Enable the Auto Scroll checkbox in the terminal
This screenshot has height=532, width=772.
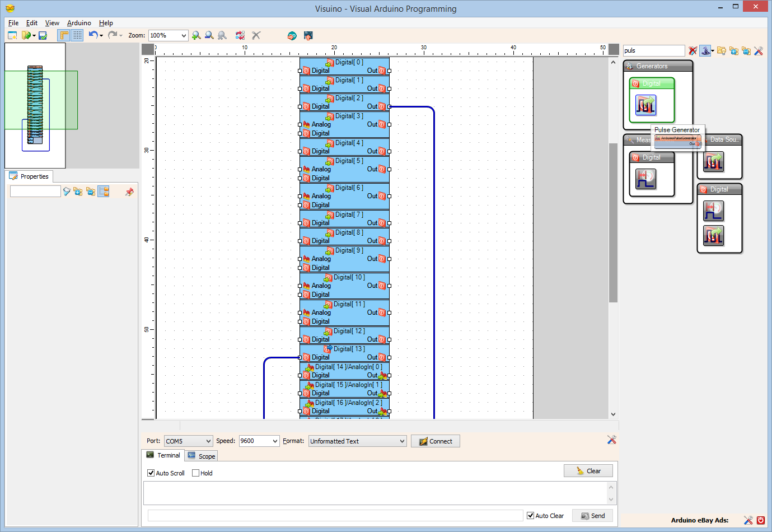click(x=150, y=473)
